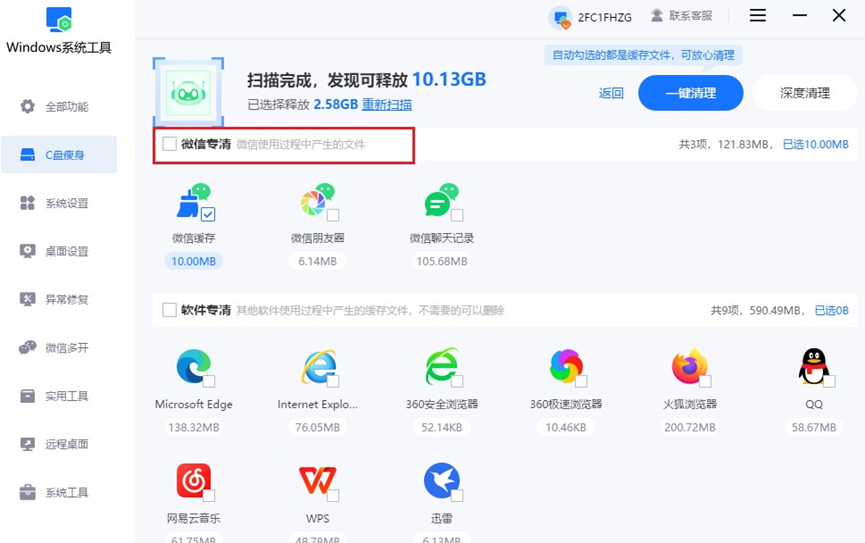Screen dimensions: 865x543
Task: Click the 10.00MB size badge
Action: tap(194, 261)
